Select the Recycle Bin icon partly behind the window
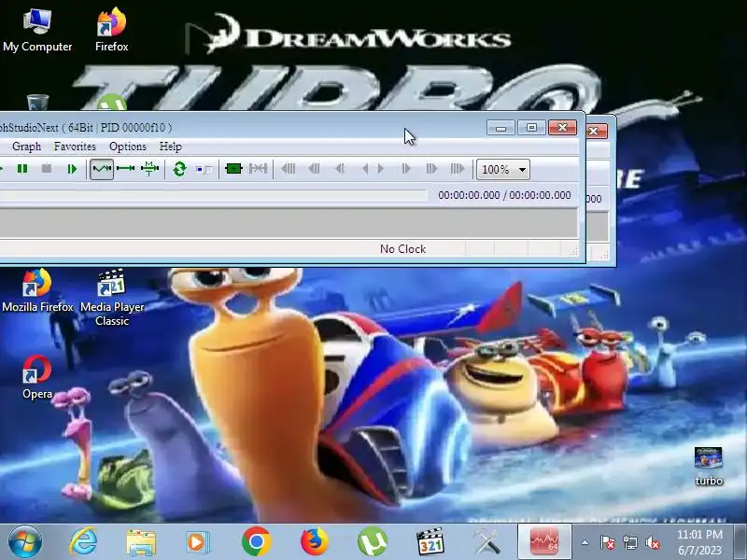747x560 pixels. pyautogui.click(x=37, y=103)
